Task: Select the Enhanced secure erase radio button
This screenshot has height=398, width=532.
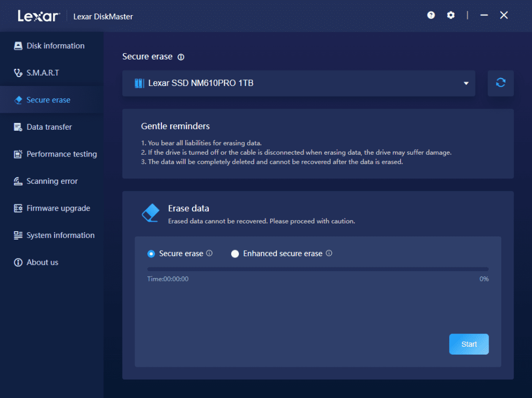Action: click(x=235, y=254)
